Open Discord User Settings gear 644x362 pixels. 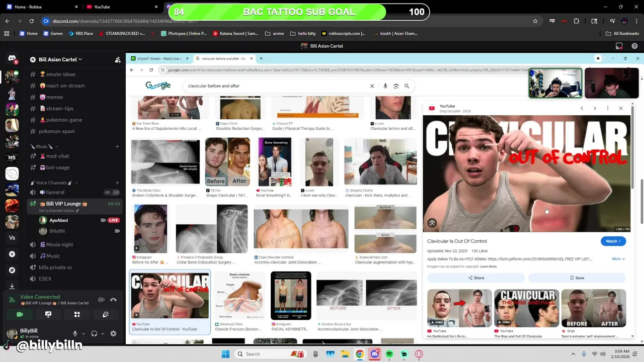tap(113, 333)
